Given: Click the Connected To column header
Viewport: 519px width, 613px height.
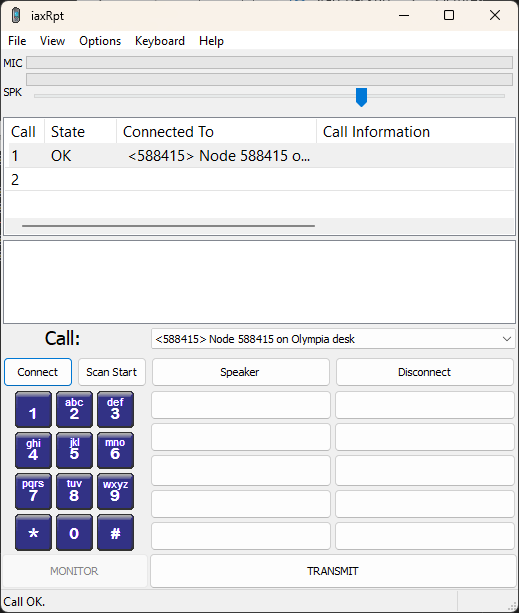Looking at the screenshot, I should (217, 132).
